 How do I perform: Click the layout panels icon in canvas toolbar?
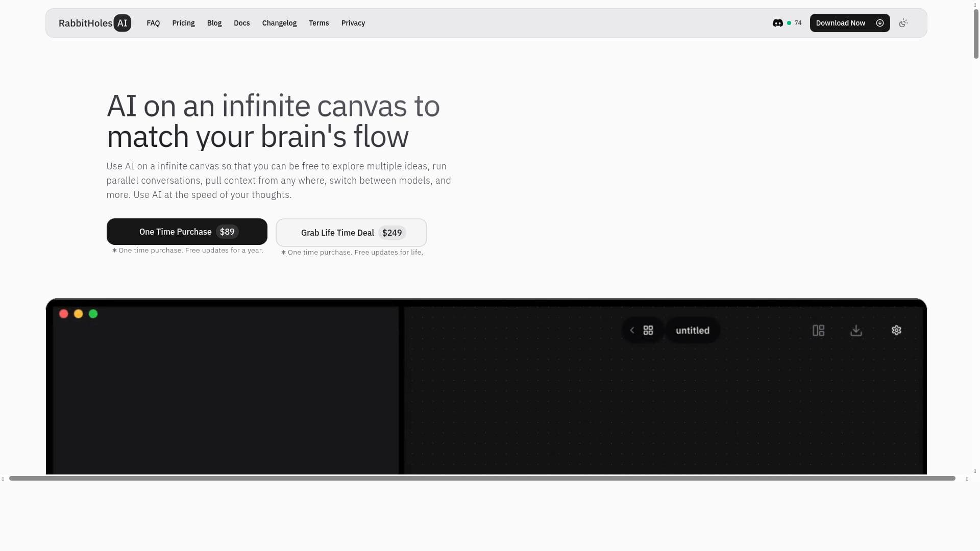click(818, 331)
